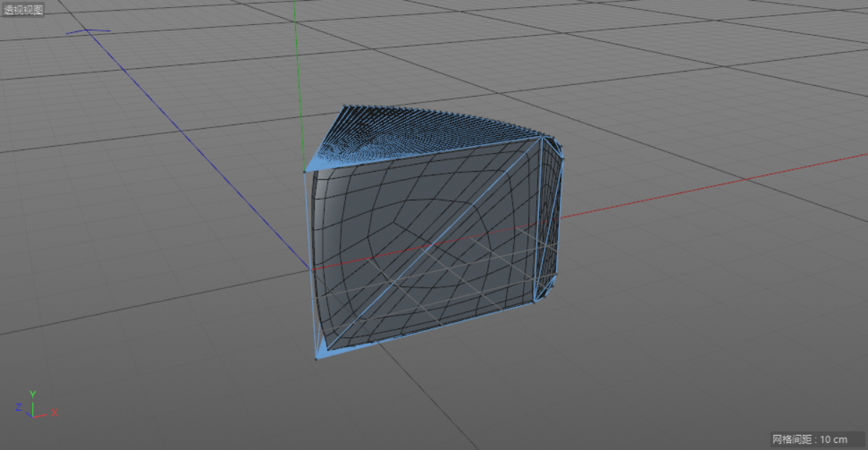Click the blue Z letter on axis gizmo
This screenshot has width=868, height=450.
pyautogui.click(x=18, y=407)
